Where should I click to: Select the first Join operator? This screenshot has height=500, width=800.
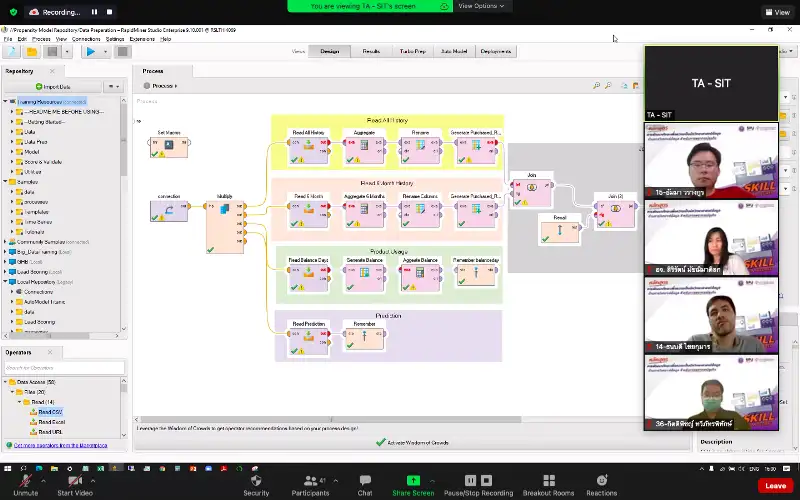(x=531, y=187)
